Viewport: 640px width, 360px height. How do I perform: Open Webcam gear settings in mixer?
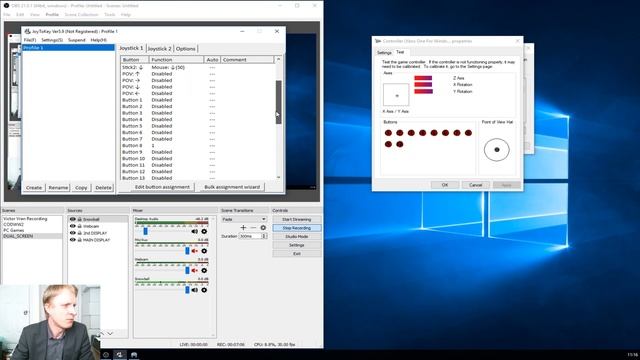click(204, 270)
